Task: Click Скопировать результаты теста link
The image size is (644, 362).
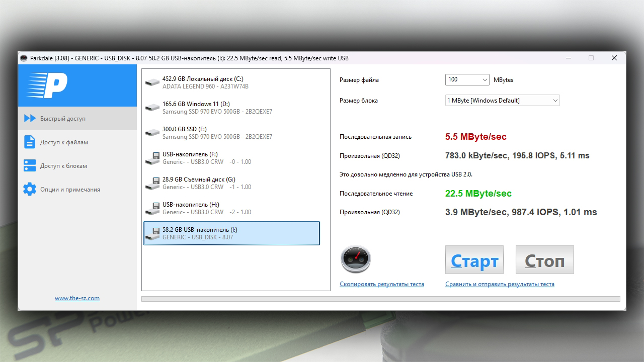Action: pos(382,284)
